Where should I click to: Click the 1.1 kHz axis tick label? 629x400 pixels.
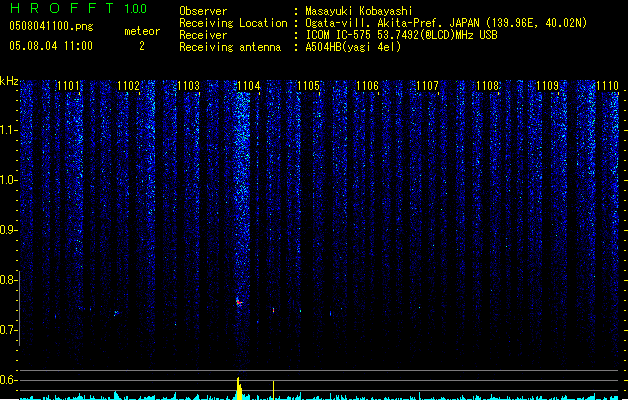coord(8,130)
